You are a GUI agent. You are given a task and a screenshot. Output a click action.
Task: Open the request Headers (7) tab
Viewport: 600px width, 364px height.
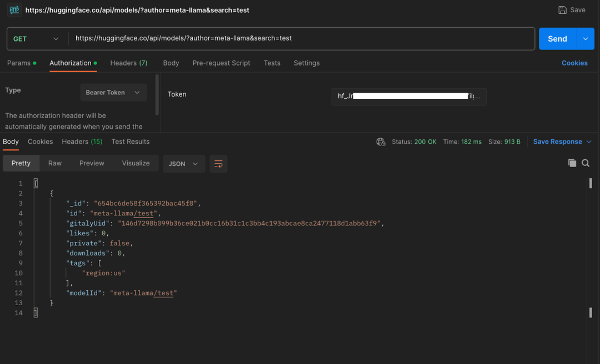128,63
